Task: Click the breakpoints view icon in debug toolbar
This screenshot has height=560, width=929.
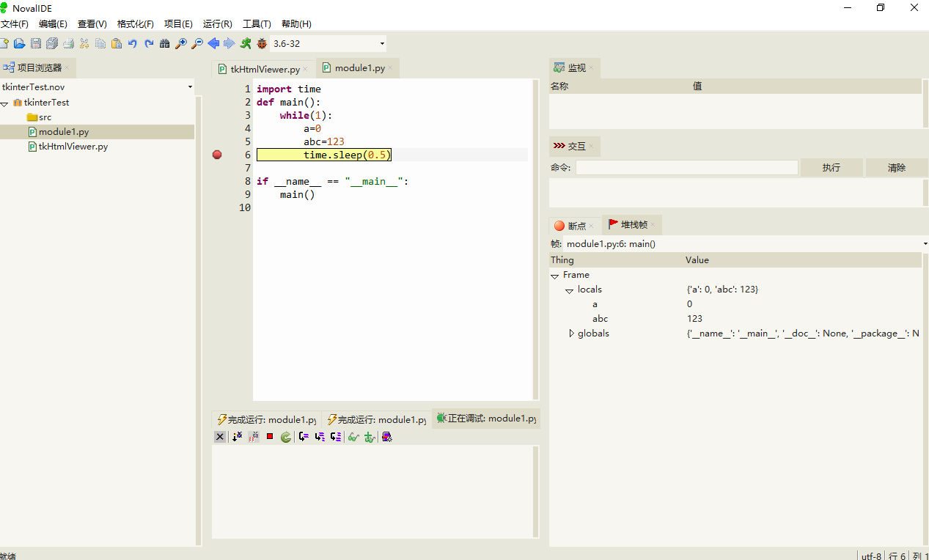Action: 387,436
